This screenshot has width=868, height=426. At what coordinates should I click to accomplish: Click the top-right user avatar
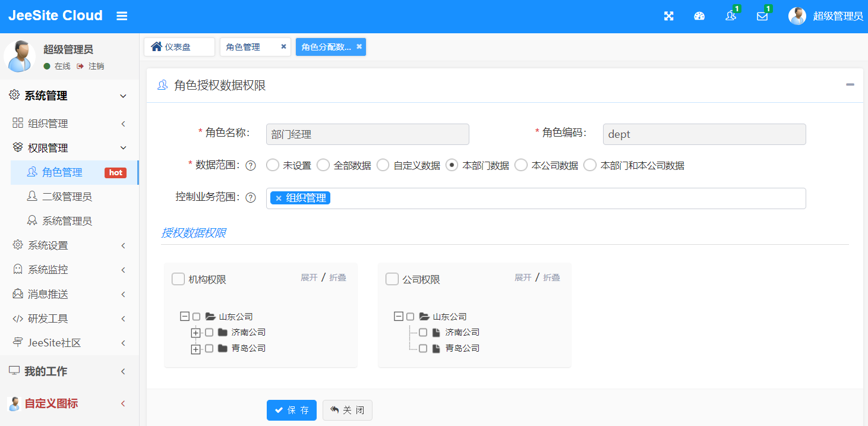[x=797, y=16]
